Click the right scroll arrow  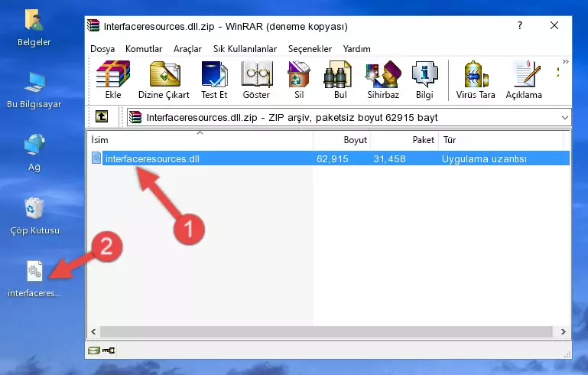(x=563, y=332)
